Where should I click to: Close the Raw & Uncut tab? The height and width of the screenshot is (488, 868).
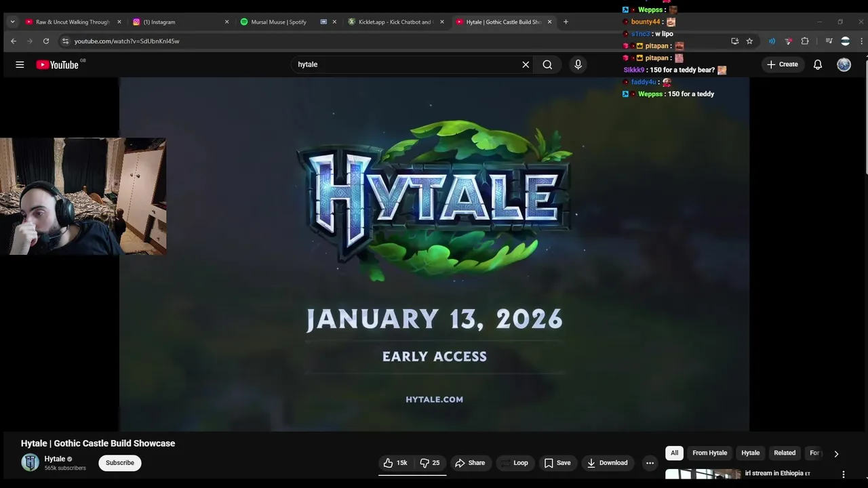click(x=119, y=22)
